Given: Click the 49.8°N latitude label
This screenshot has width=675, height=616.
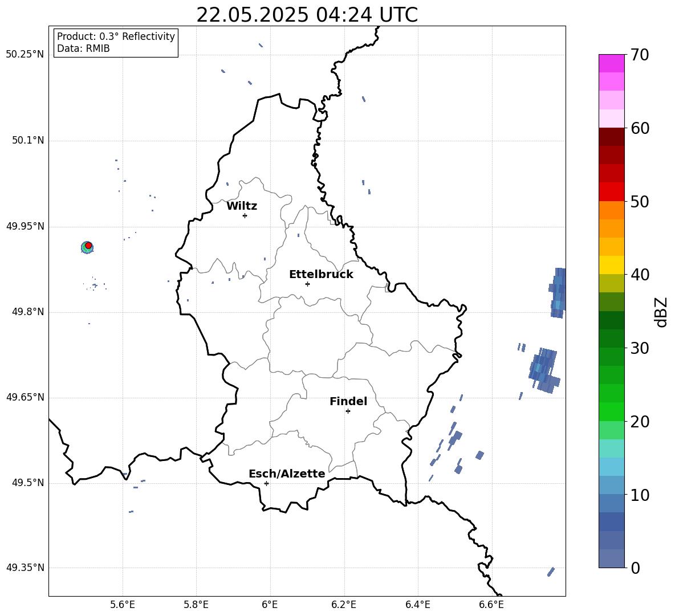Looking at the screenshot, I should [x=28, y=312].
